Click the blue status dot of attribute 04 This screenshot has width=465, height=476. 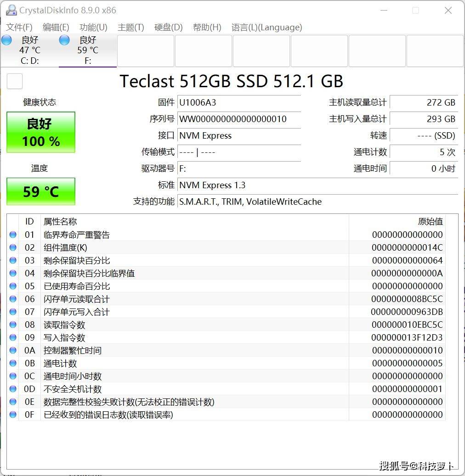click(13, 273)
